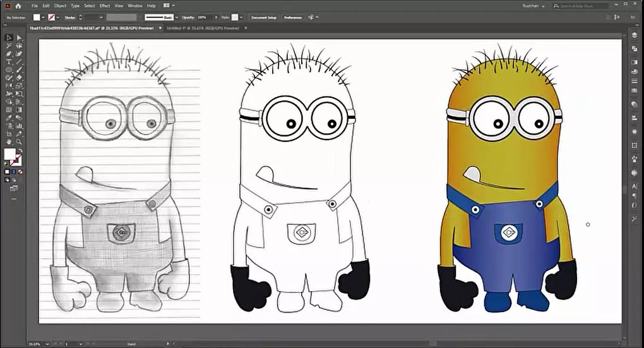Open the Color Guide/Swatches palette panel
The height and width of the screenshot is (348, 644).
pos(634,71)
